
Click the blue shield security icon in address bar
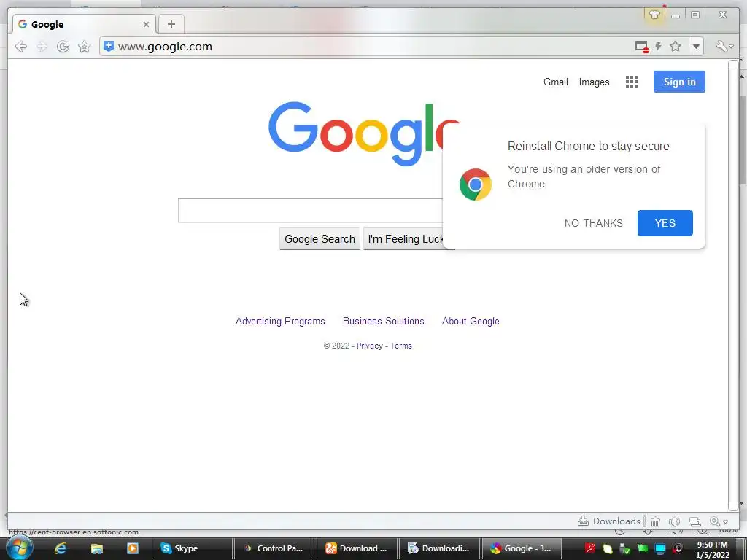109,46
